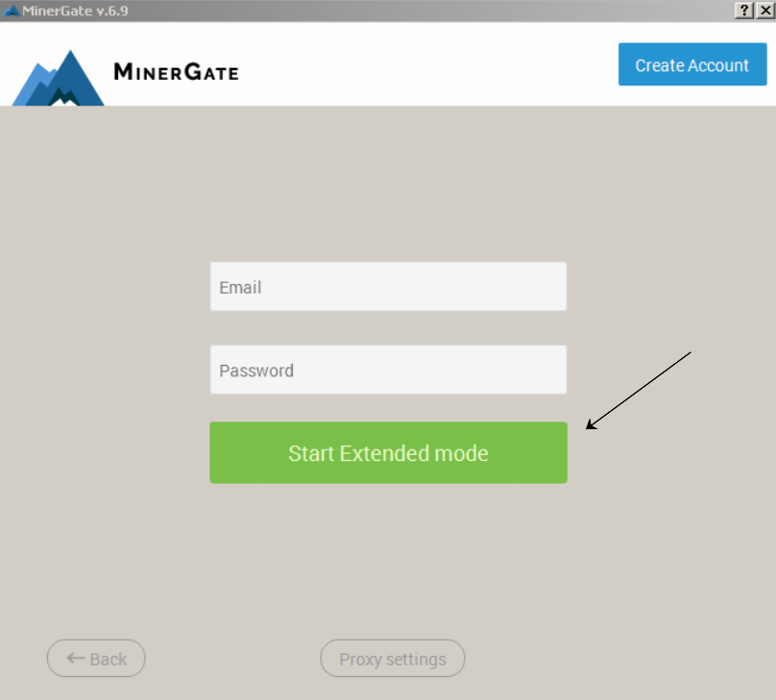Focus the Password input field
Image resolution: width=776 pixels, height=700 pixels.
click(389, 370)
